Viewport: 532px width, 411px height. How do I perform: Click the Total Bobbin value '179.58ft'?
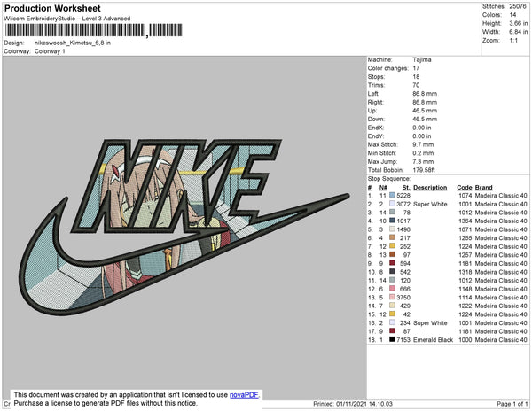[x=424, y=170]
